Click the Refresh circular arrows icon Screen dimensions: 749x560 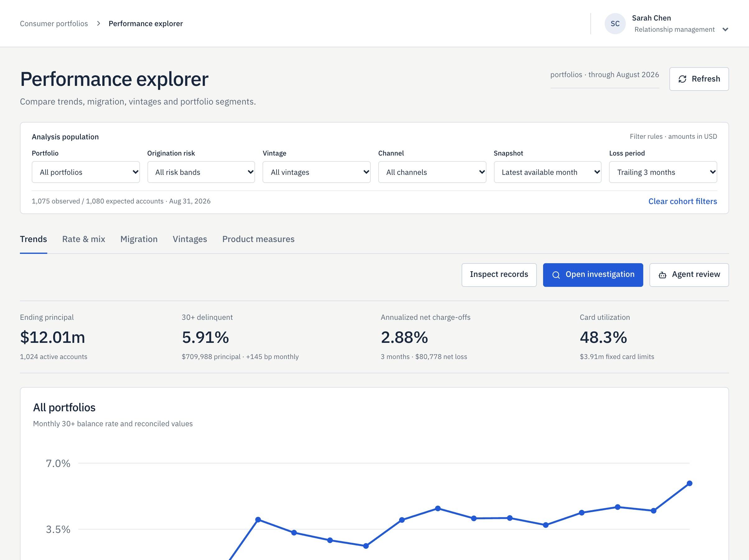click(682, 79)
